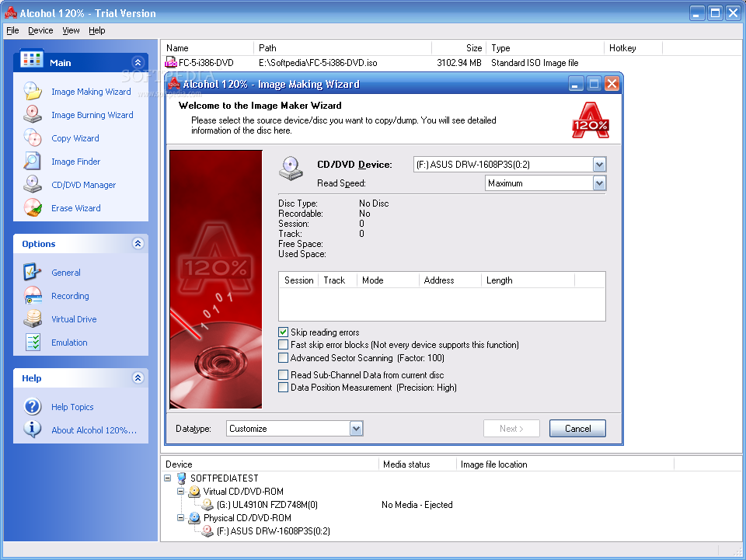Expand the Read Speed dropdown
The height and width of the screenshot is (560, 746).
[x=598, y=183]
